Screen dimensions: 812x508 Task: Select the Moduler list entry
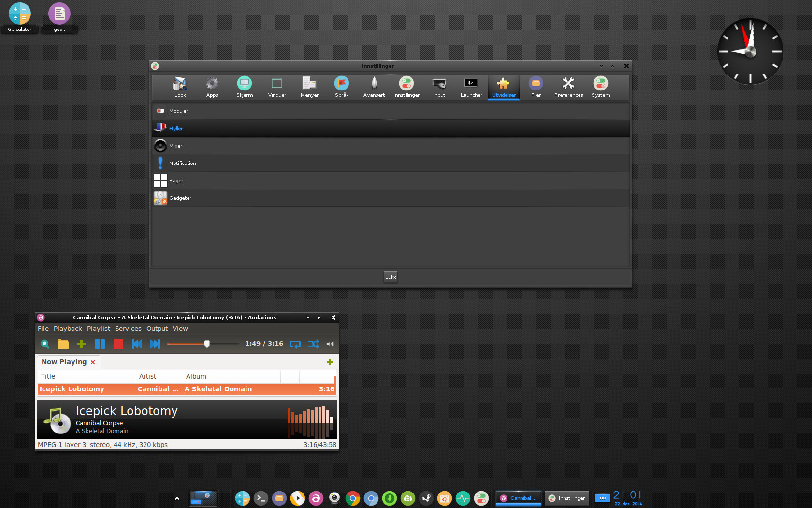[x=391, y=111]
